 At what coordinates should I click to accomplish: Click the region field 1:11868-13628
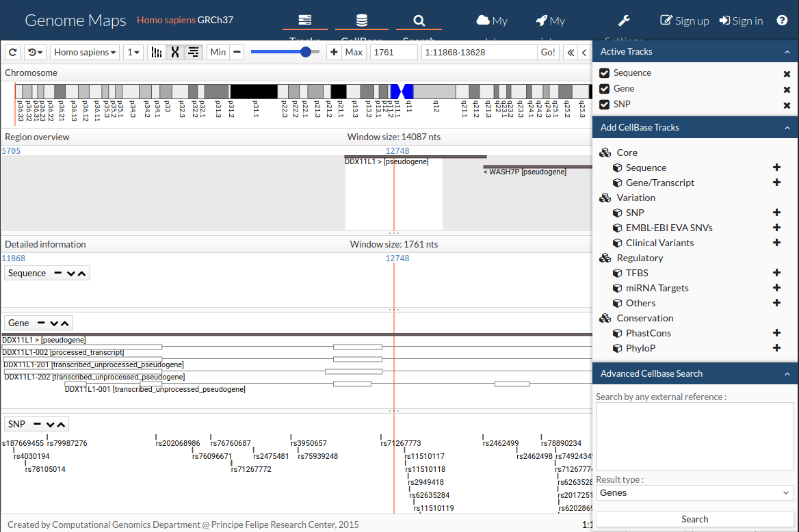coord(479,52)
